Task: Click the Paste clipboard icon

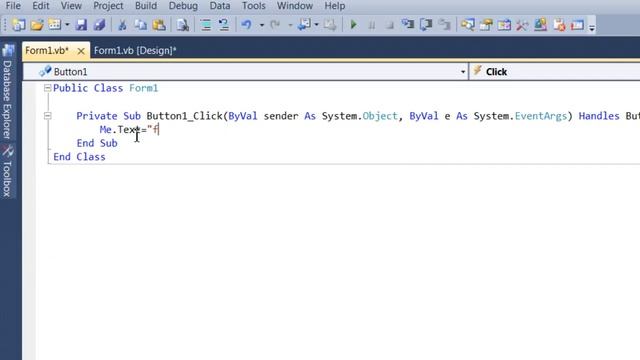Action: point(159,25)
